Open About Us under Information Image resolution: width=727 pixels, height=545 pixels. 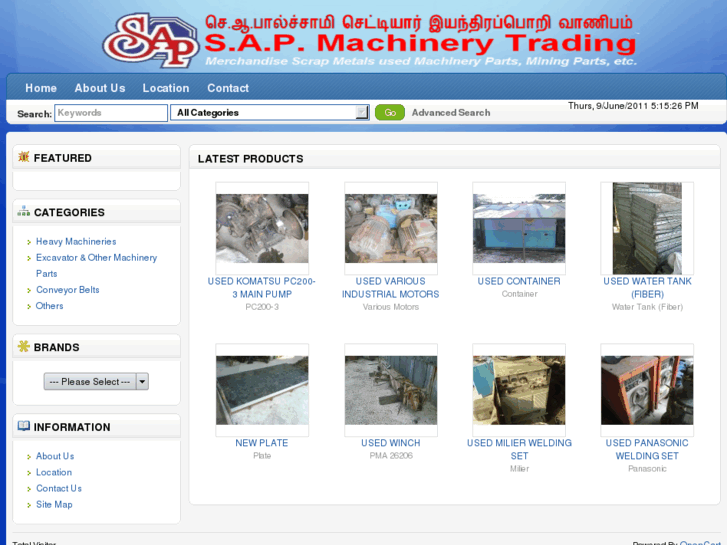point(55,456)
